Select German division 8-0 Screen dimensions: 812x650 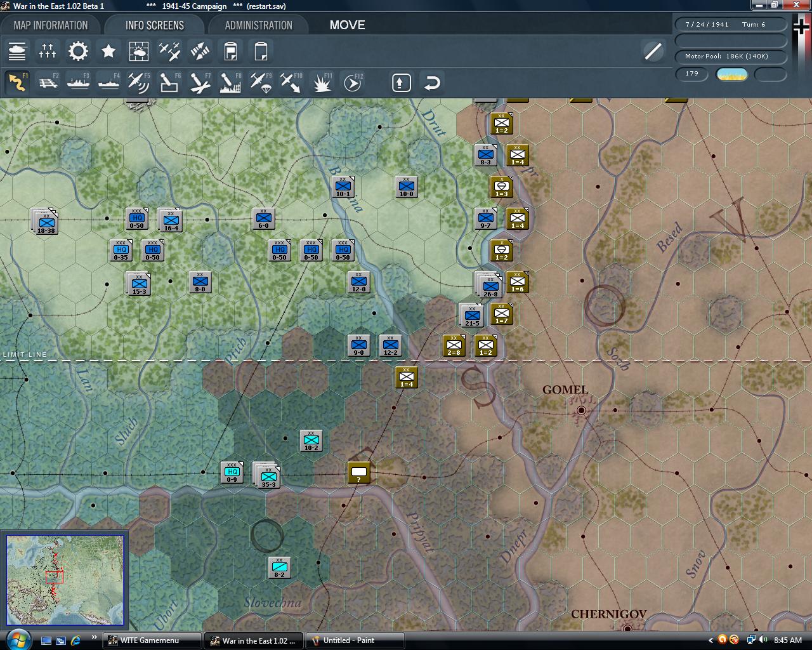pos(200,282)
